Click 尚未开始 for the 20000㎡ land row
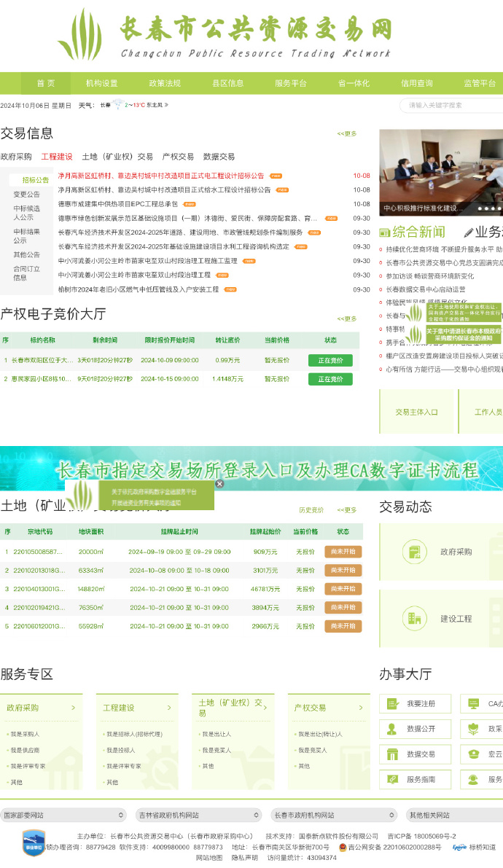Screen dimensions: 503x868 point(343,552)
